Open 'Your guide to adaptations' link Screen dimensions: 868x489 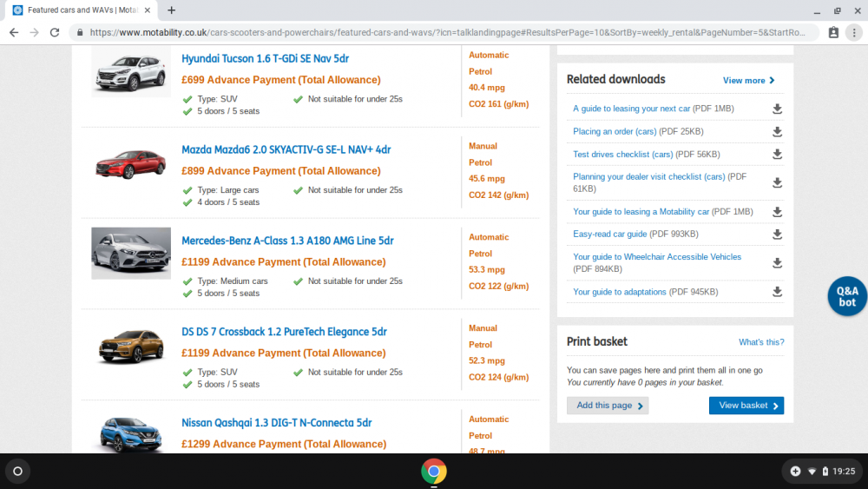pyautogui.click(x=620, y=292)
